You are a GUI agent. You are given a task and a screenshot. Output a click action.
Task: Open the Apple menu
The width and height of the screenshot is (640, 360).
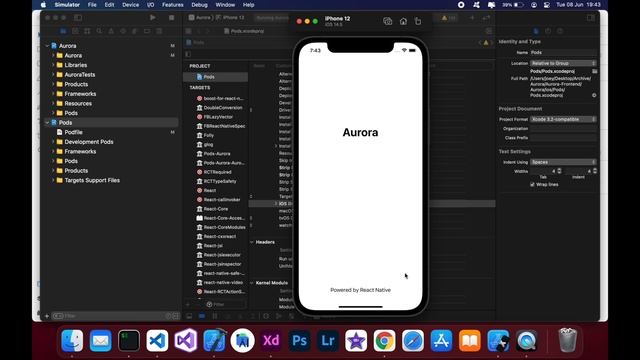[x=43, y=5]
